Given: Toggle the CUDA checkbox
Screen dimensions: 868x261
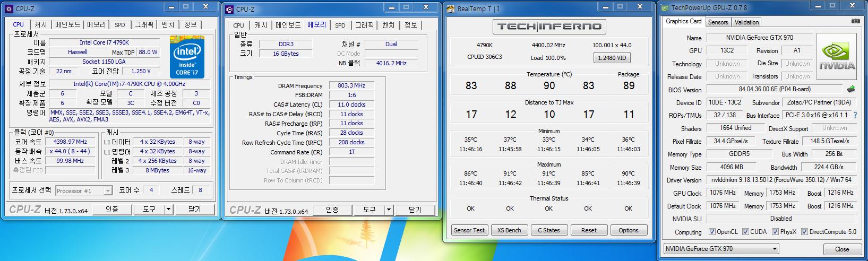Looking at the screenshot, I should coord(745,232).
